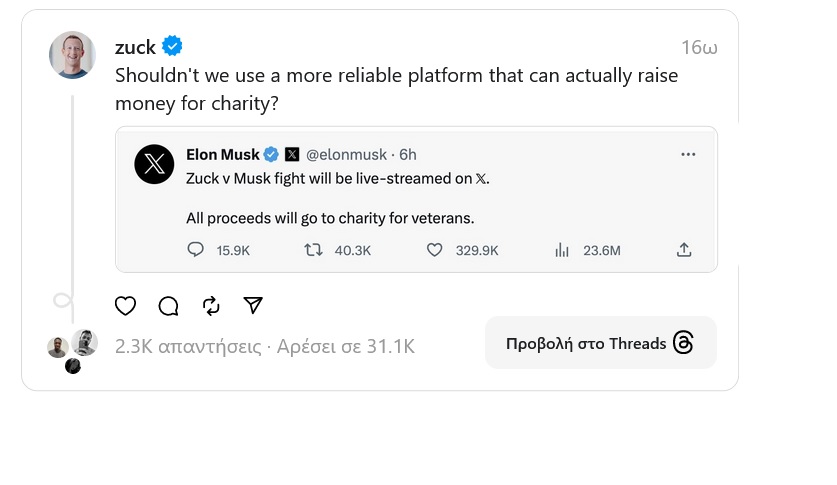View analytics icon showing 23.6M
837x485 pixels.
coord(562,250)
